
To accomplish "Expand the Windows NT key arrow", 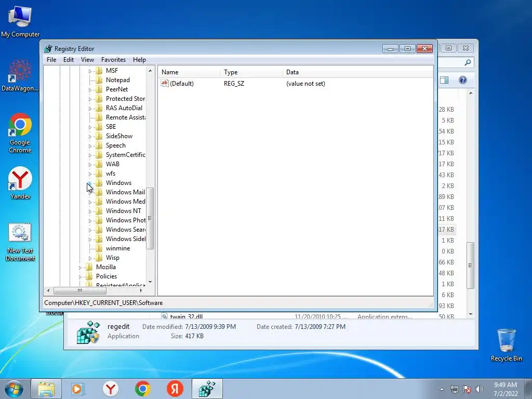I will click(90, 211).
